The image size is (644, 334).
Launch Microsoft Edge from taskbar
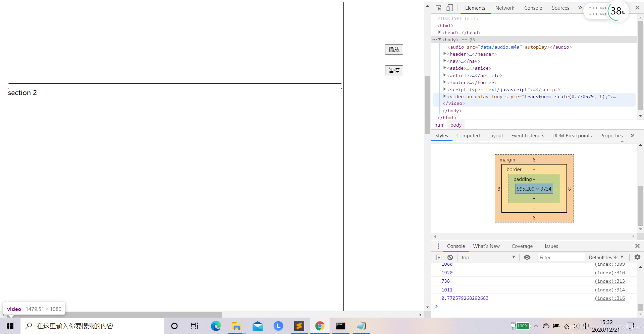click(216, 326)
